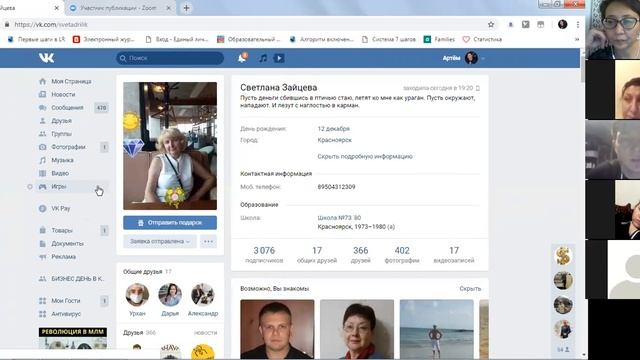Close the Zoom browser tab
Screen dimensions: 640x360
[x=169, y=8]
